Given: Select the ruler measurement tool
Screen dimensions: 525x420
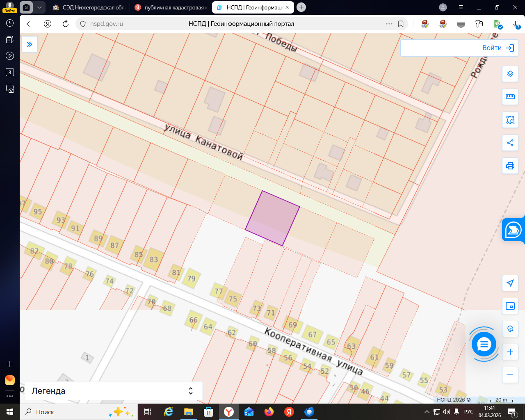Looking at the screenshot, I should [x=510, y=97].
